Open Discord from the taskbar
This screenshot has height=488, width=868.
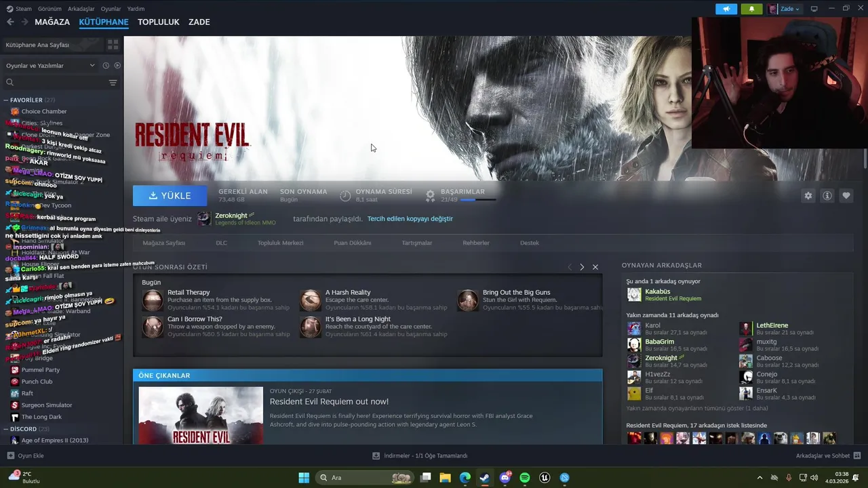505,478
